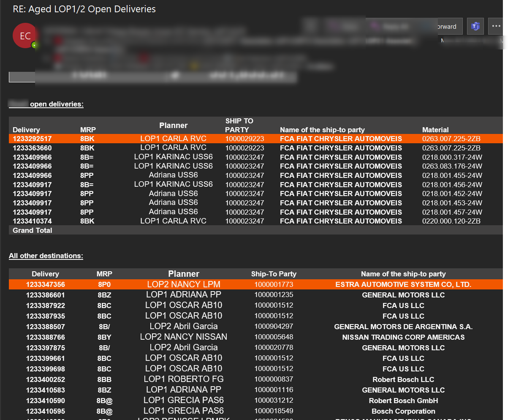The height and width of the screenshot is (420, 516).
Task: Open the More actions ellipsis menu
Action: 496,26
